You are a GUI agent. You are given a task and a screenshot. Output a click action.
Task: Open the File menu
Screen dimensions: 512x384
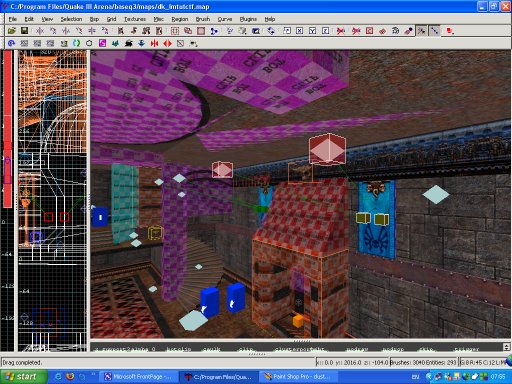click(x=13, y=19)
